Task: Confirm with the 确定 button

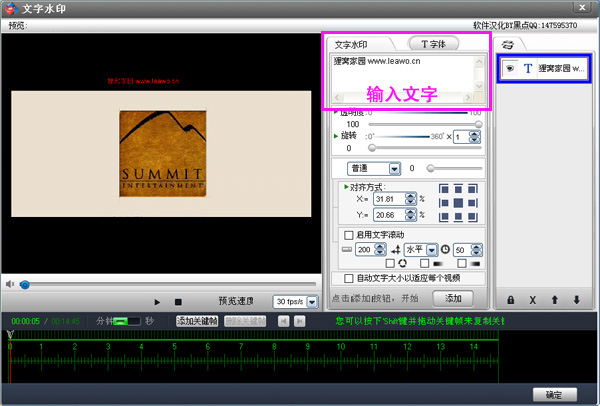Action: (555, 395)
